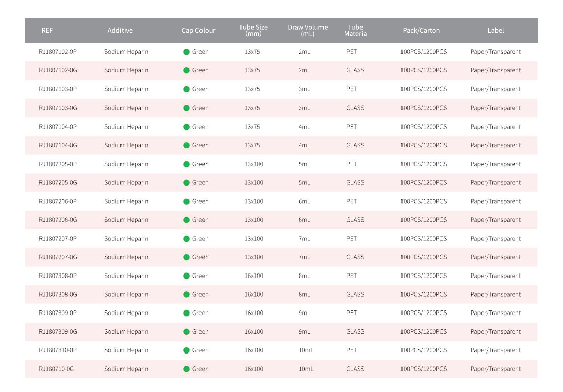Click reference code RJ1807103-0P
The height and width of the screenshot is (392, 563).
[58, 89]
